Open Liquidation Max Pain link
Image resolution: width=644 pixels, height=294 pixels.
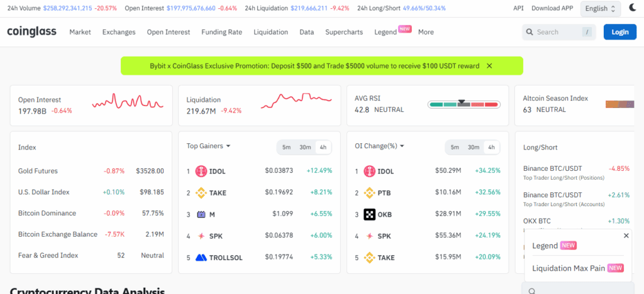[x=569, y=268]
